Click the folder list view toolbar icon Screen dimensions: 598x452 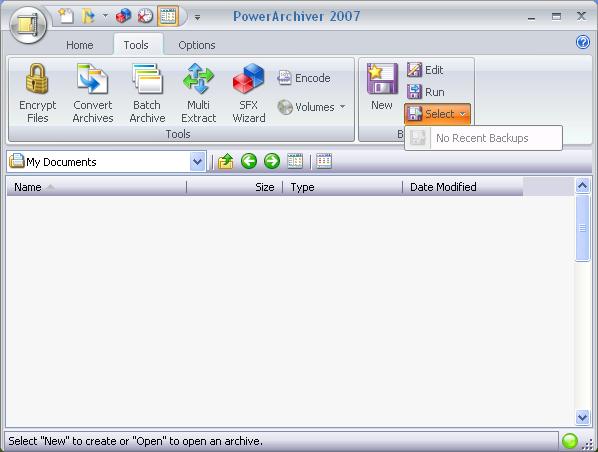coord(295,161)
